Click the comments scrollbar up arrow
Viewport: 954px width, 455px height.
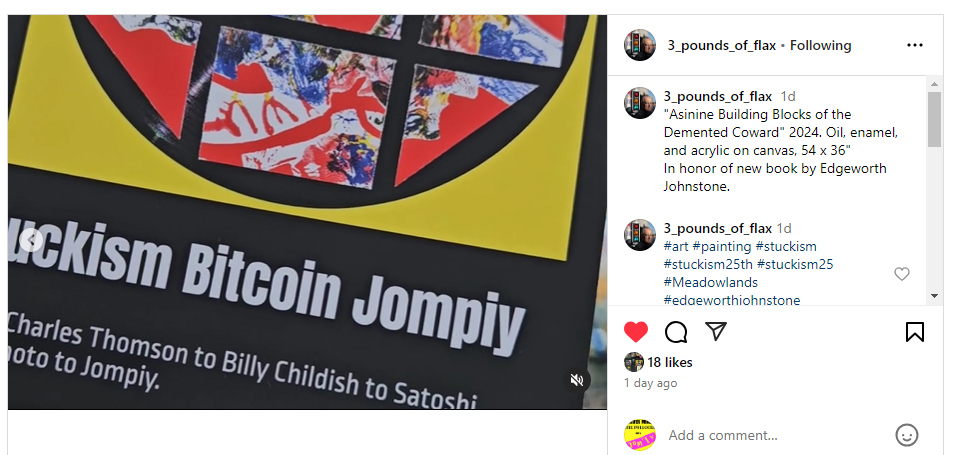pyautogui.click(x=935, y=82)
